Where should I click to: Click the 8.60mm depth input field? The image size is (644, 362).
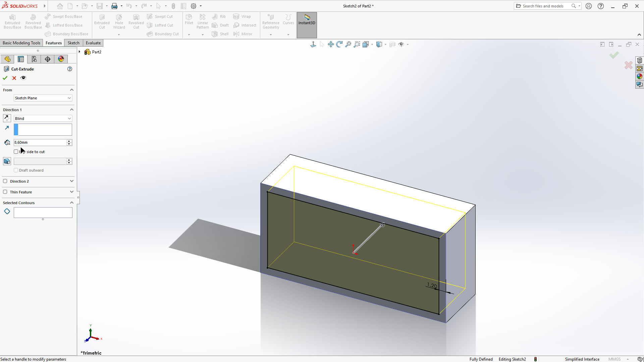point(40,142)
